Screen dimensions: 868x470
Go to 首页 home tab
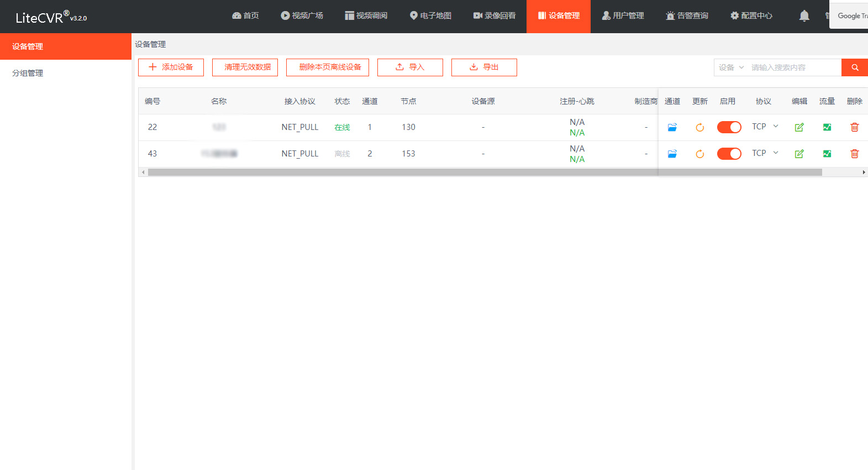(245, 15)
